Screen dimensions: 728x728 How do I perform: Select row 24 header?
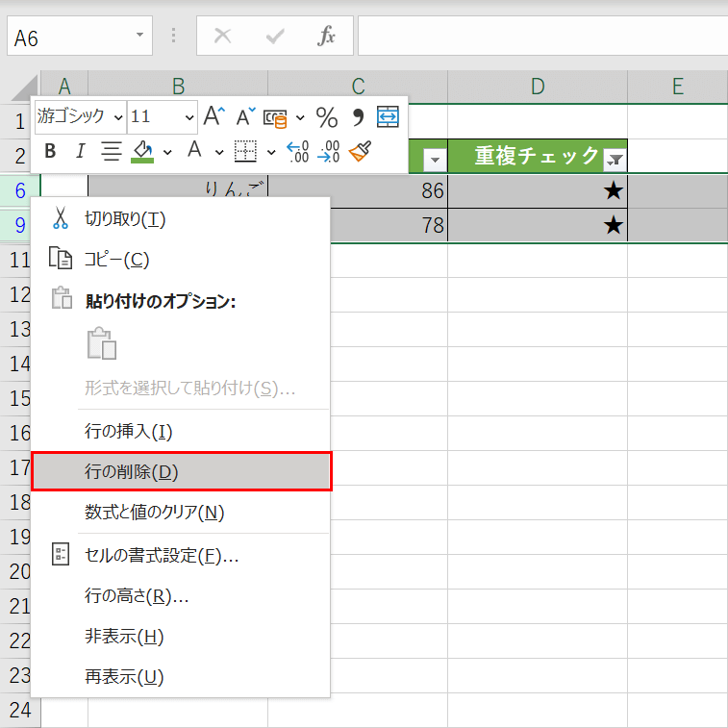20,710
